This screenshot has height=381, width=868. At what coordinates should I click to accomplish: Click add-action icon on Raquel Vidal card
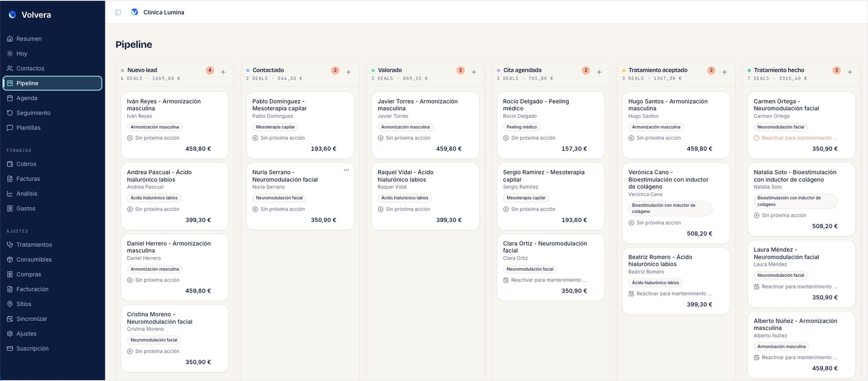pos(381,209)
